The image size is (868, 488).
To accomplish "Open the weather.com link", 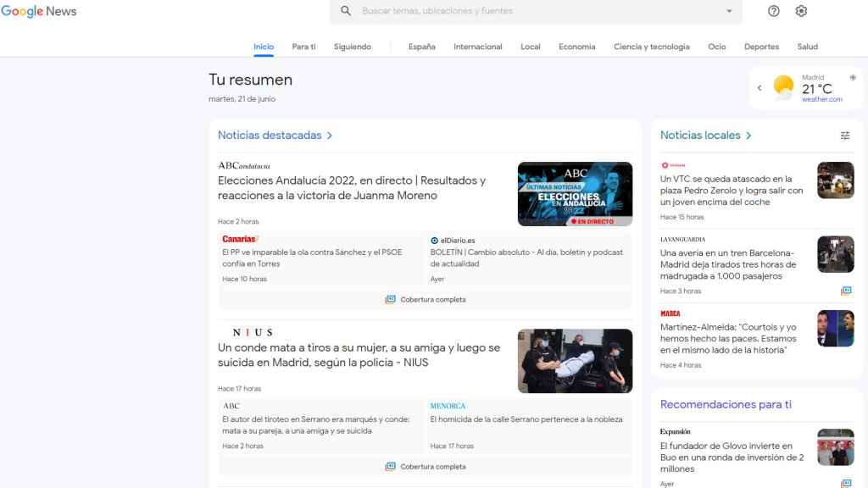I will click(x=821, y=98).
